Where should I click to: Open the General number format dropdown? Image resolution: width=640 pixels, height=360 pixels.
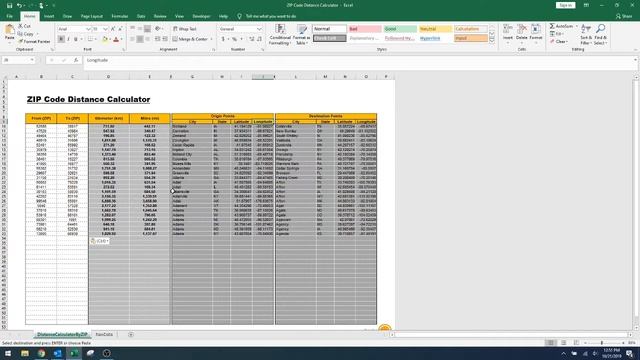click(259, 29)
